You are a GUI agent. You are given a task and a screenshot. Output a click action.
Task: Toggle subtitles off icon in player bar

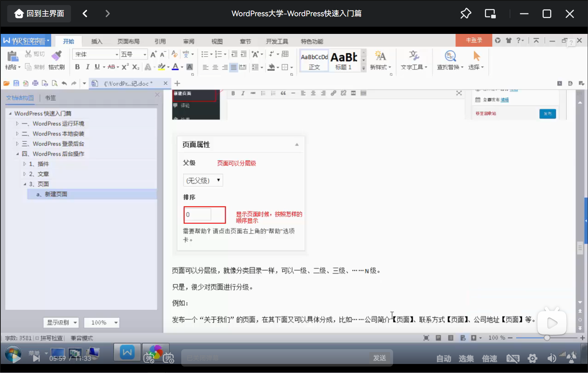tap(513, 358)
